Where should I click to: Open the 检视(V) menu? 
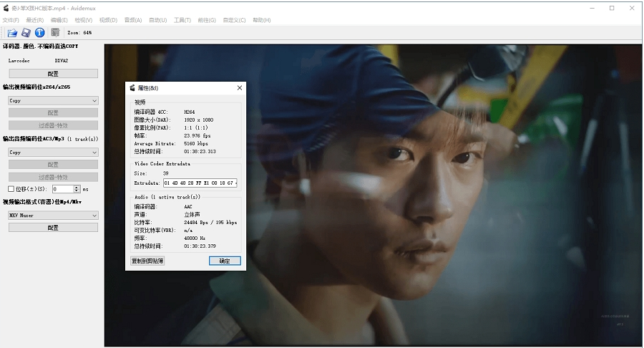84,20
